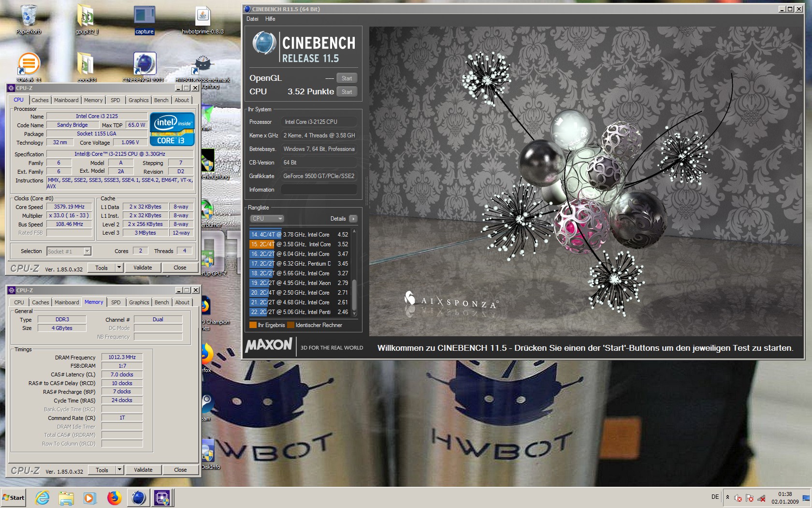Switch to Mainboard tab in upper CPU-Z
This screenshot has height=508, width=812.
click(x=66, y=100)
